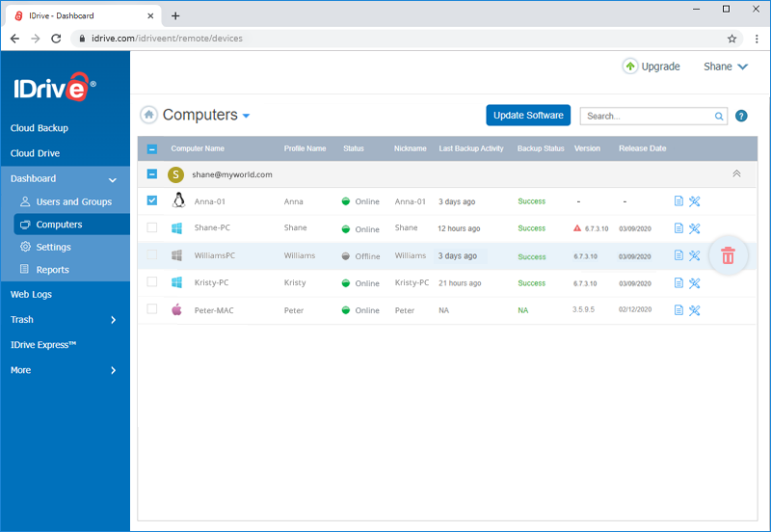Viewport: 771px width, 532px height.
Task: Open the Computers view dropdown arrow
Action: click(247, 116)
